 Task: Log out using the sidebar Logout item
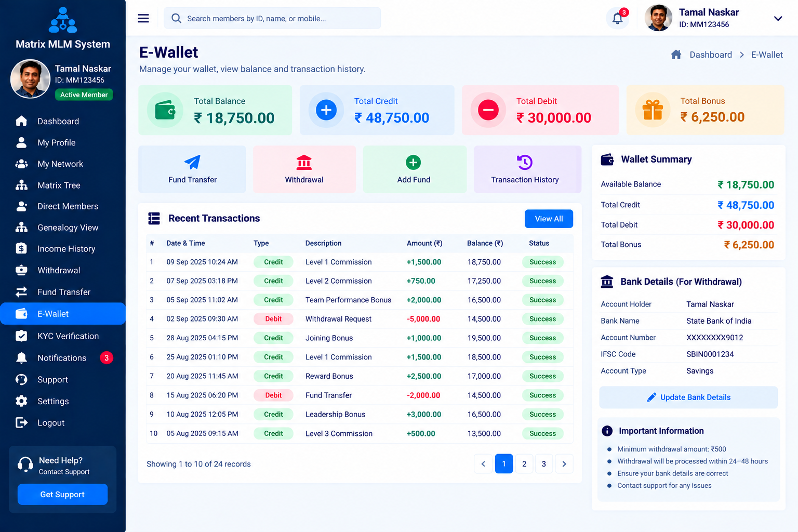pos(63,423)
